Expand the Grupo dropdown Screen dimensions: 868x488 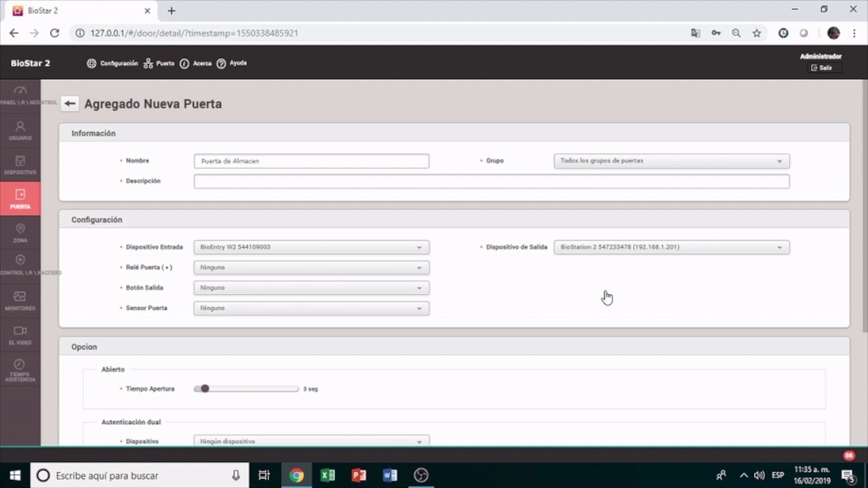[672, 161]
